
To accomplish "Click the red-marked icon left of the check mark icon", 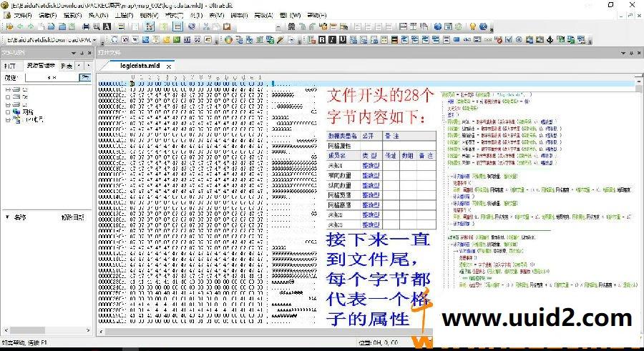I will [498, 40].
